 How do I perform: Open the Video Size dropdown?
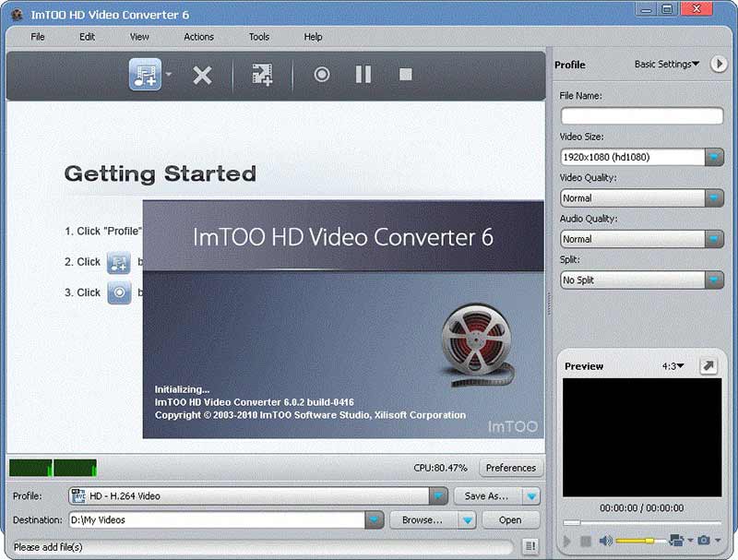click(x=717, y=157)
